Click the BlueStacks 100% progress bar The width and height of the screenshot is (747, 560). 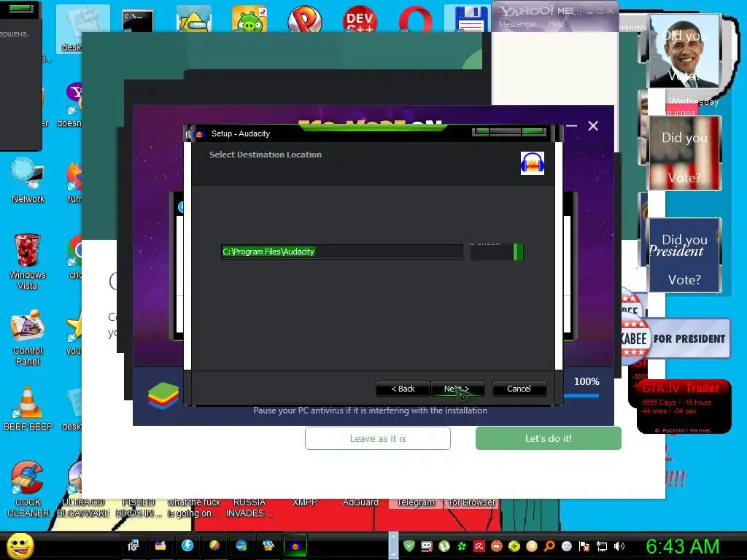pyautogui.click(x=581, y=395)
